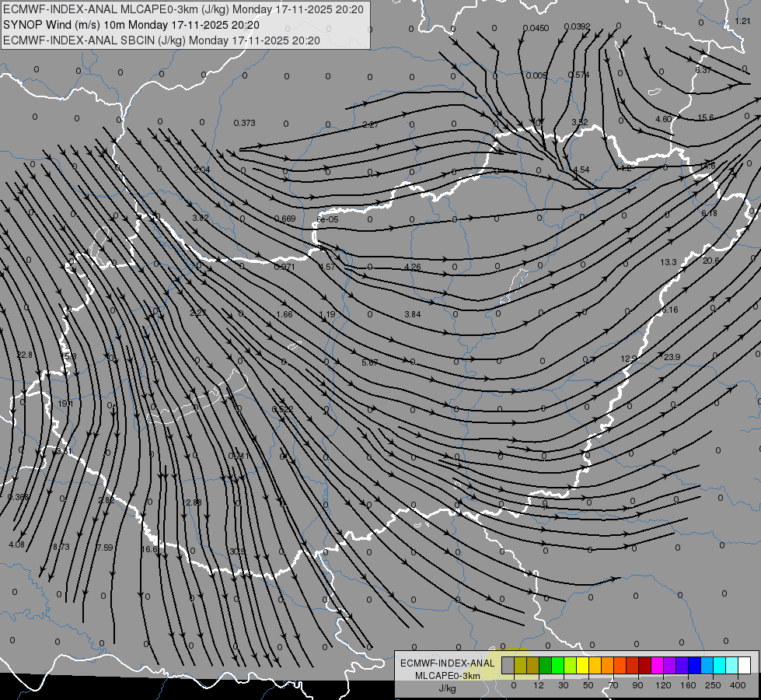Pick the gray swatch in the MLCAPE legend

[508, 666]
